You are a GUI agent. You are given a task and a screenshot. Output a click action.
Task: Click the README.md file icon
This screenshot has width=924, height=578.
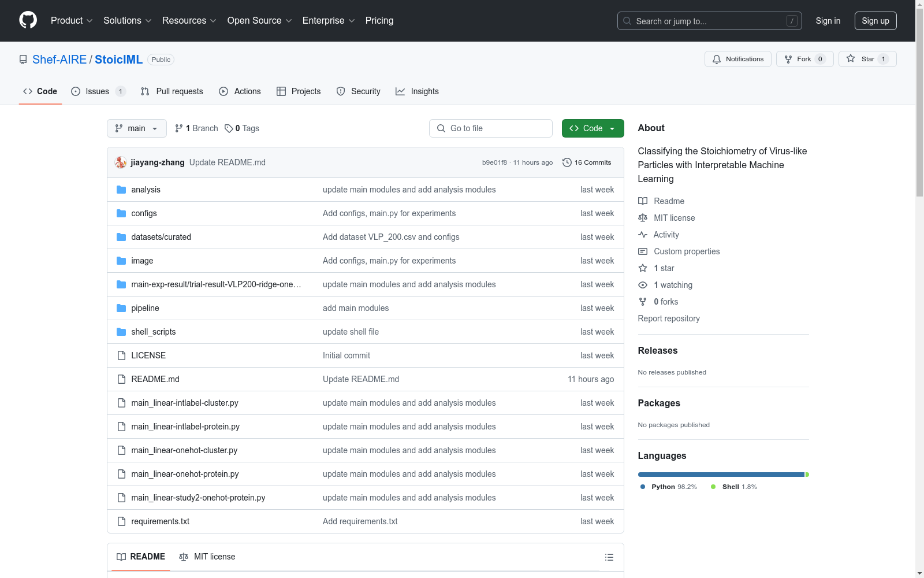[x=121, y=379]
